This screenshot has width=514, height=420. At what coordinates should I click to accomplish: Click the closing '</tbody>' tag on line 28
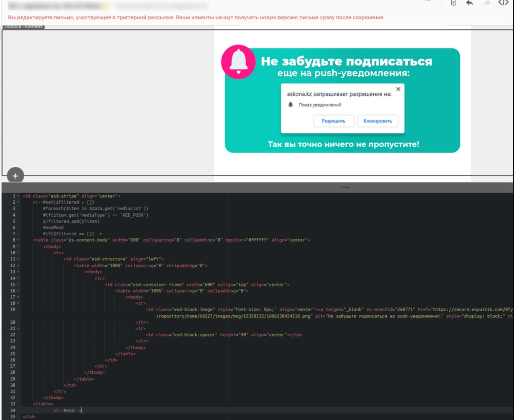tap(94, 373)
